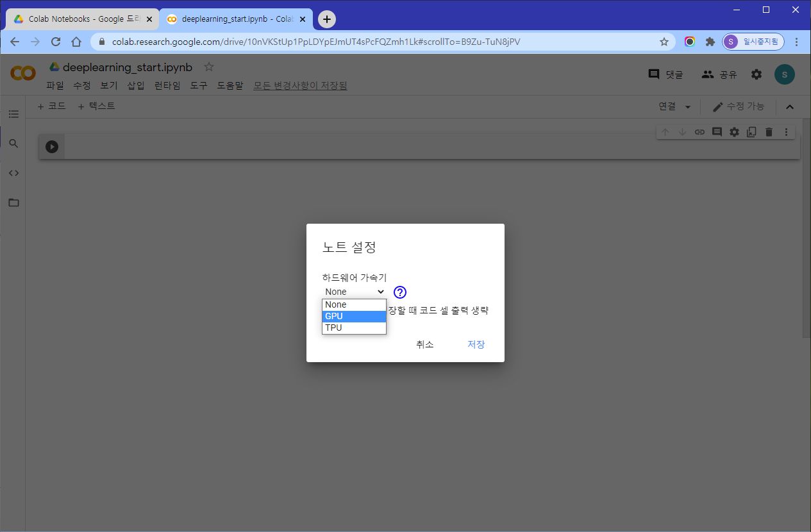Image resolution: width=811 pixels, height=532 pixels.
Task: Move cell up arrow icon
Action: pos(665,132)
